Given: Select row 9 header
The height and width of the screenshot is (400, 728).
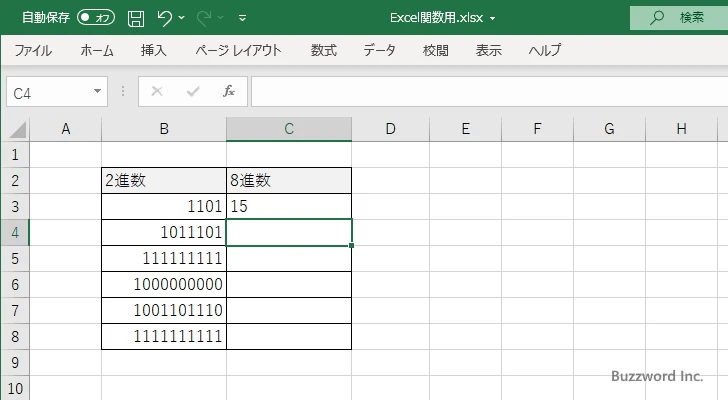Looking at the screenshot, I should [15, 362].
